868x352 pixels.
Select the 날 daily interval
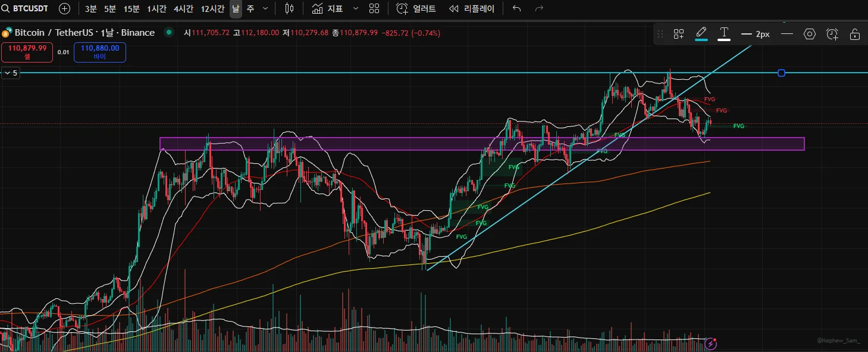[236, 9]
